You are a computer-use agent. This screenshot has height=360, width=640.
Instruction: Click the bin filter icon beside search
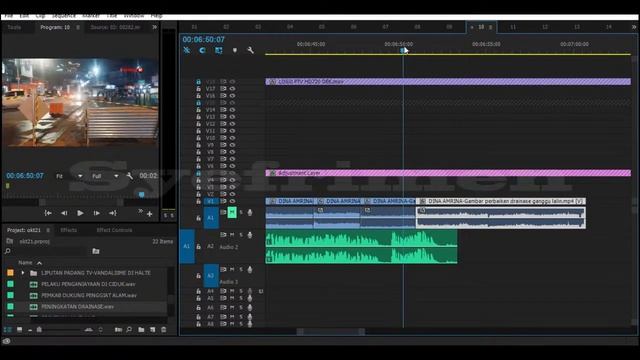[x=96, y=251]
